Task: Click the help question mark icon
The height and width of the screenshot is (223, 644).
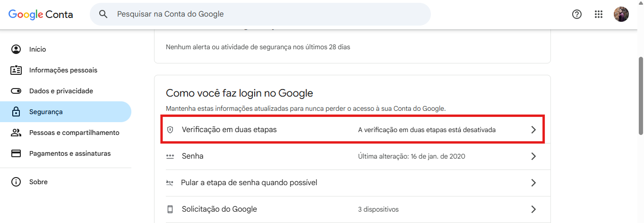Action: [576, 14]
